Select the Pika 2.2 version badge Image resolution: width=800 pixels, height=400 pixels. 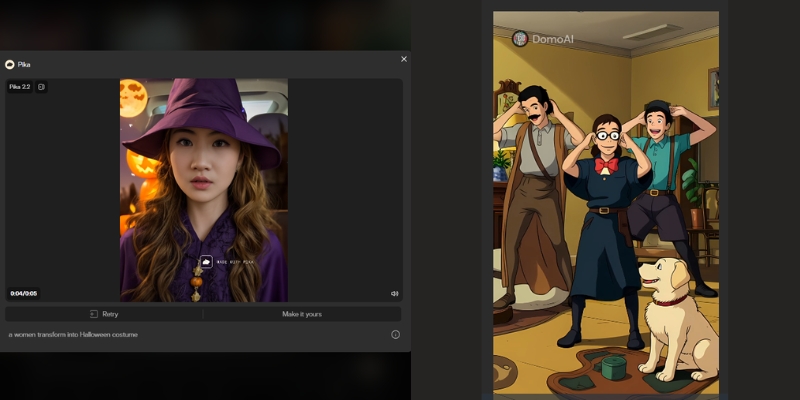(x=20, y=87)
